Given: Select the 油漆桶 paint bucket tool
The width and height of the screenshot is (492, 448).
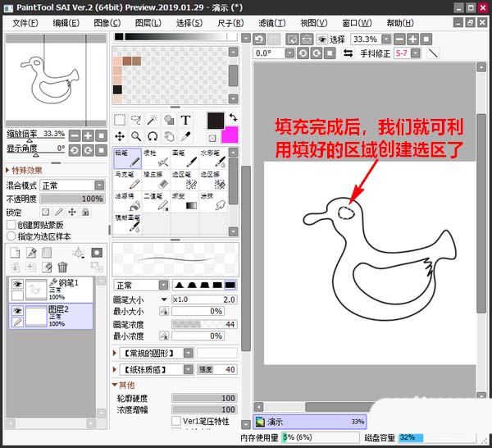Looking at the screenshot, I should [x=127, y=202].
